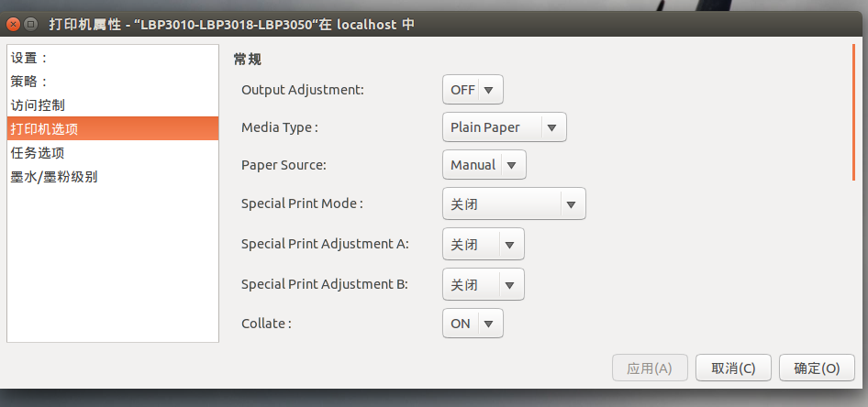The image size is (868, 407).
Task: Click the orange vertical scrollbar
Action: pos(854,112)
